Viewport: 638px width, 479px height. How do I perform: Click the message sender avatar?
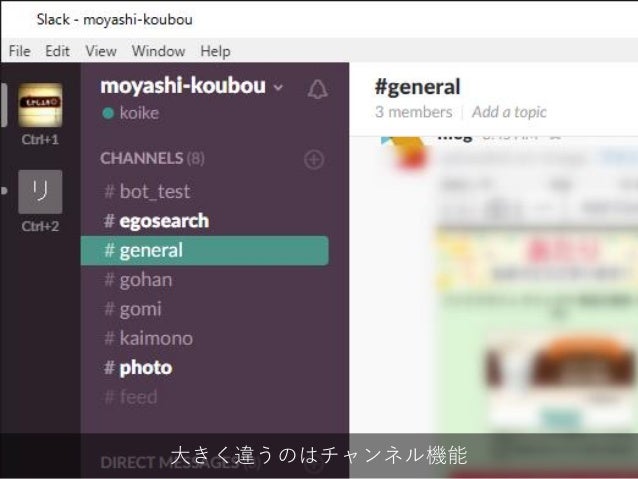click(404, 155)
